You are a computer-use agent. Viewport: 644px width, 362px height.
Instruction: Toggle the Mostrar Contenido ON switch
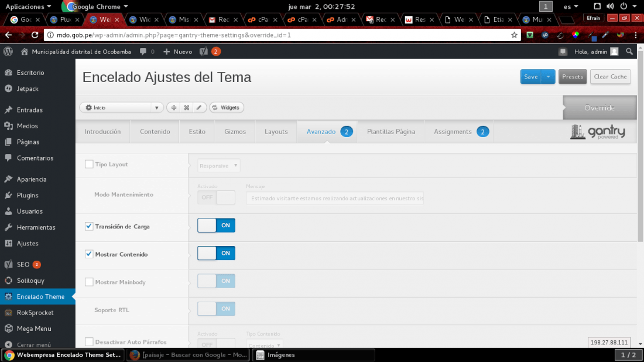pos(216,253)
